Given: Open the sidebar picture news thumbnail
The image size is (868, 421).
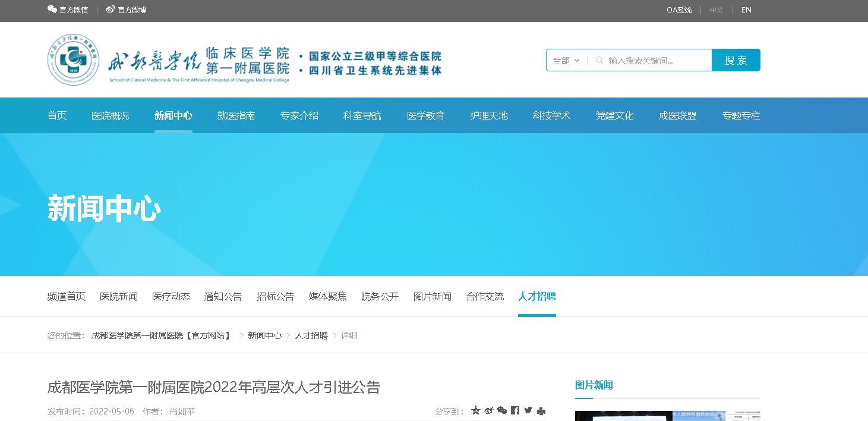Looking at the screenshot, I should pos(668,416).
